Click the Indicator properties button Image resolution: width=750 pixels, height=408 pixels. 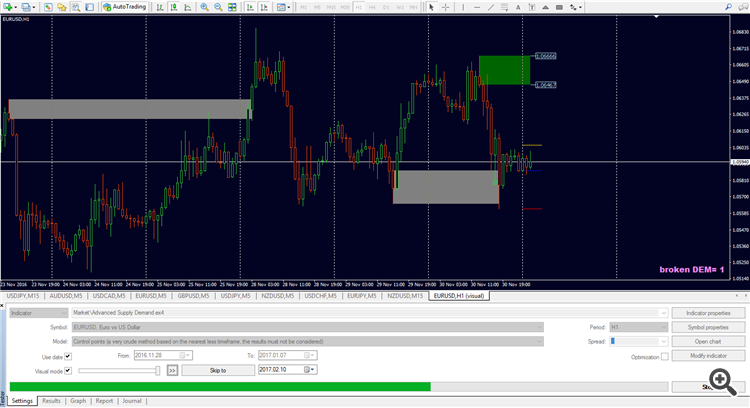click(x=708, y=313)
